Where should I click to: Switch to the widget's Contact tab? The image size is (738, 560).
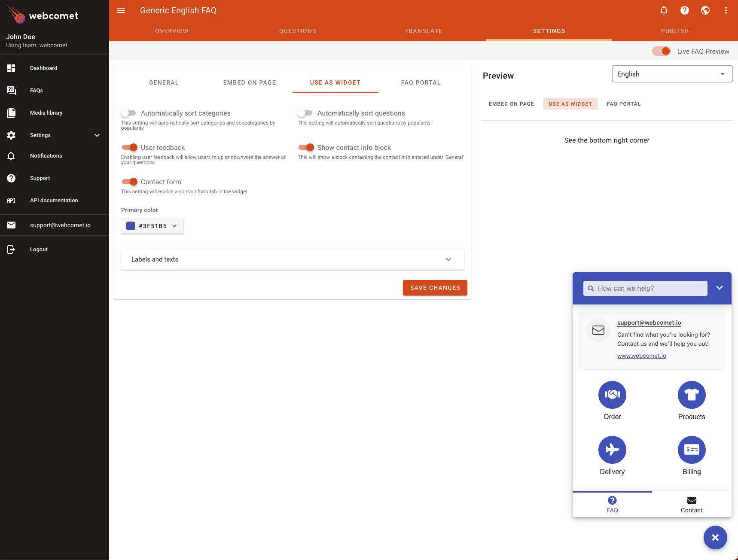tap(692, 505)
